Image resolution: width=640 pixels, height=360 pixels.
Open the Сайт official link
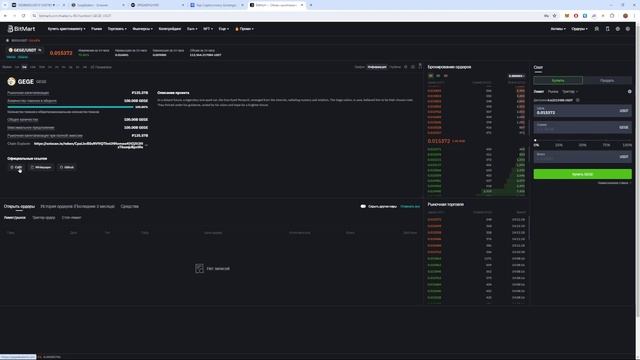pyautogui.click(x=16, y=167)
